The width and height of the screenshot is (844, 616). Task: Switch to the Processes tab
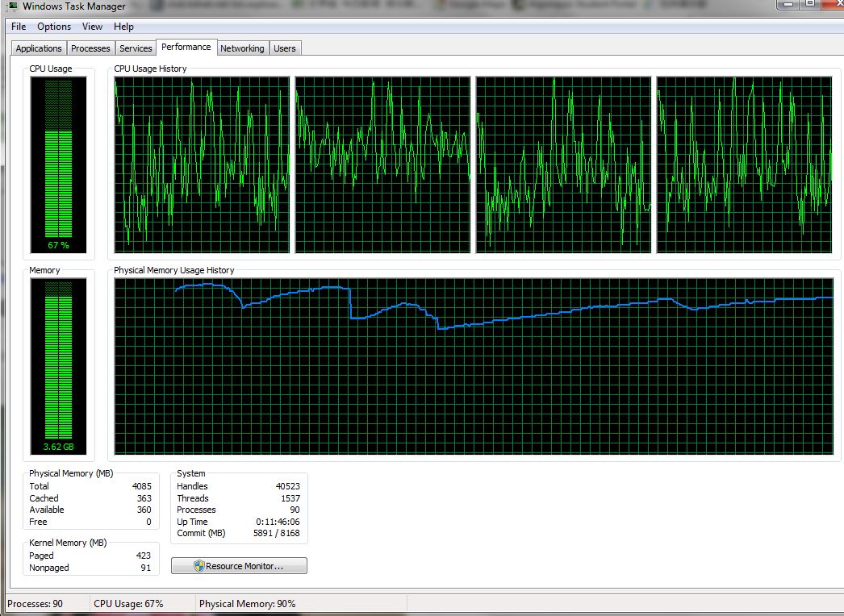90,48
